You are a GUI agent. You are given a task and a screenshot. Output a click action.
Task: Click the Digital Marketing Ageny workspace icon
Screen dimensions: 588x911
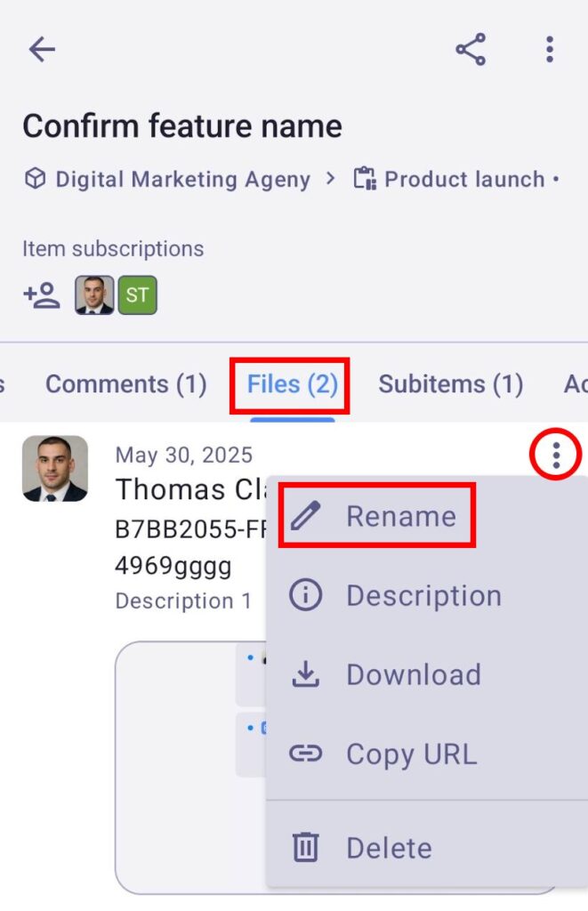click(x=35, y=179)
